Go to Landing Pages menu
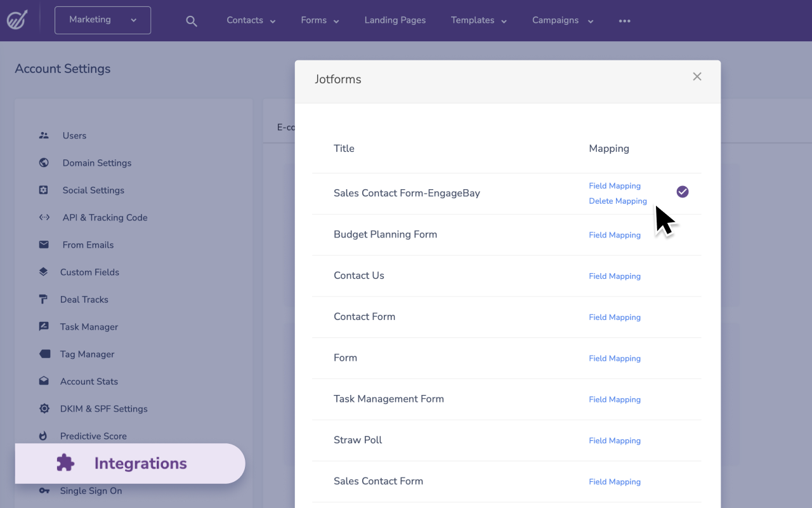 tap(395, 20)
